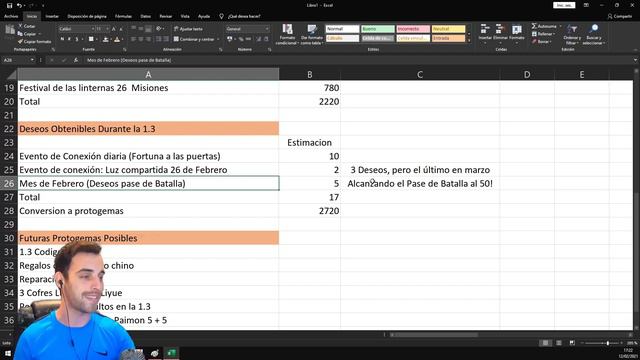Toggle Ajustar texto wrap text
Screen dimensions: 640x360
[188, 29]
